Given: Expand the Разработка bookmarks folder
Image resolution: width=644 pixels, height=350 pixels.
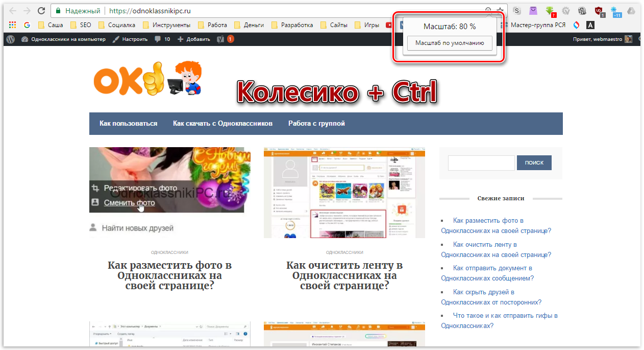Looking at the screenshot, I should (293, 25).
